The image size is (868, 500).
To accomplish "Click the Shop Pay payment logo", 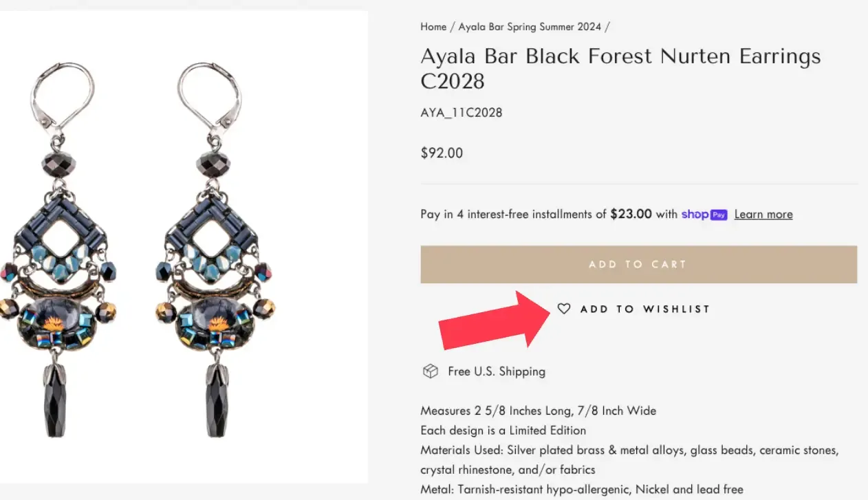I will click(704, 214).
